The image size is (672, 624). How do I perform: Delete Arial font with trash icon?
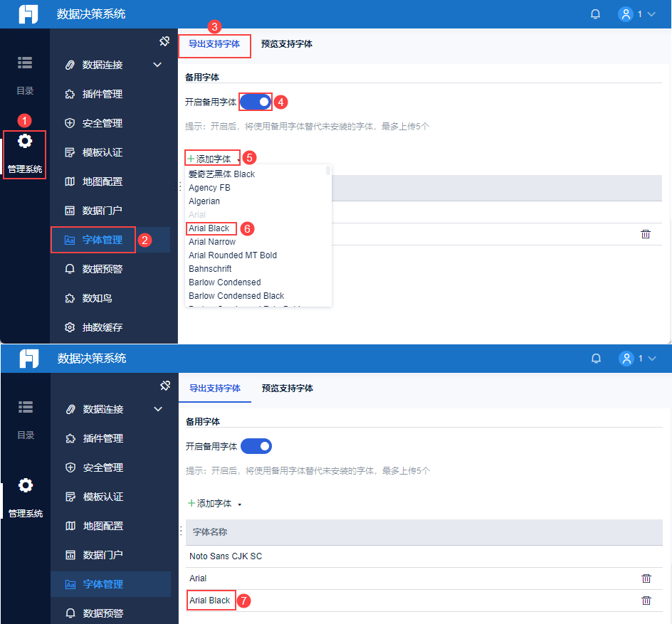646,578
